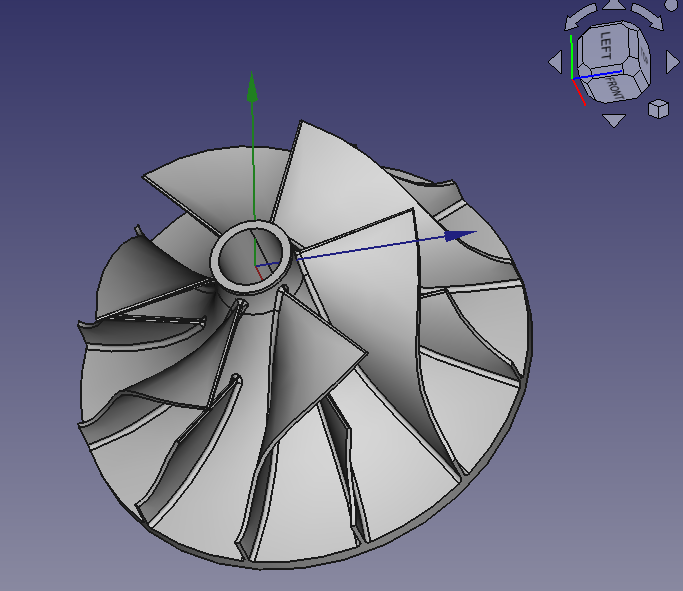Click the up arrow above navigation cube
The image size is (683, 591).
(x=614, y=8)
